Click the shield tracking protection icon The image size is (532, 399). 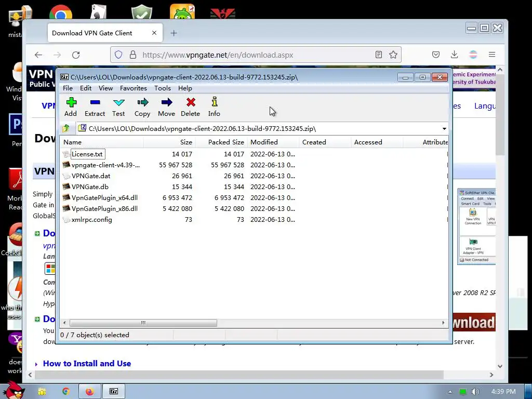pyautogui.click(x=118, y=55)
